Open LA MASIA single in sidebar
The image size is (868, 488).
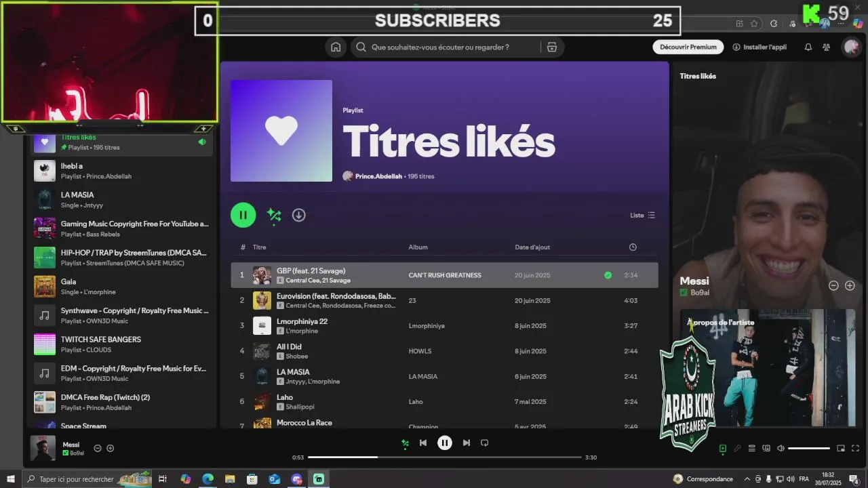pyautogui.click(x=122, y=199)
